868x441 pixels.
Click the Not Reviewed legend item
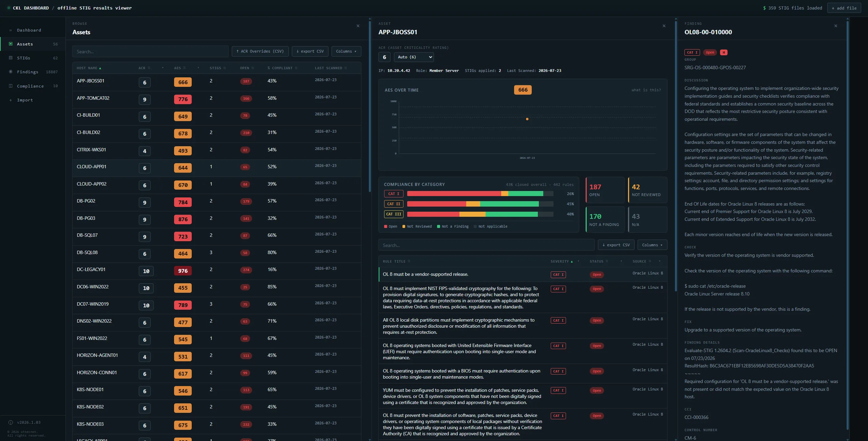(x=417, y=226)
